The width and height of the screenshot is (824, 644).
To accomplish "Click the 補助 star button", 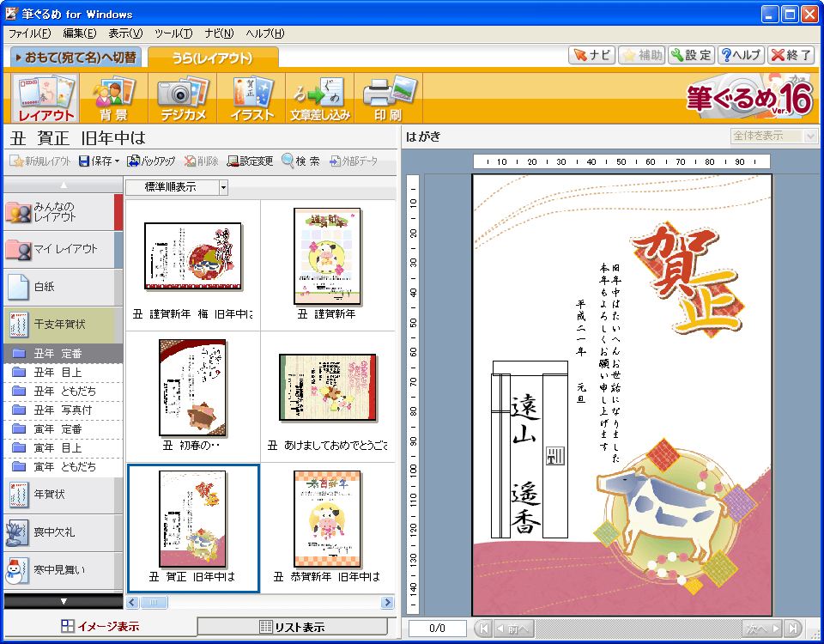I will [642, 55].
